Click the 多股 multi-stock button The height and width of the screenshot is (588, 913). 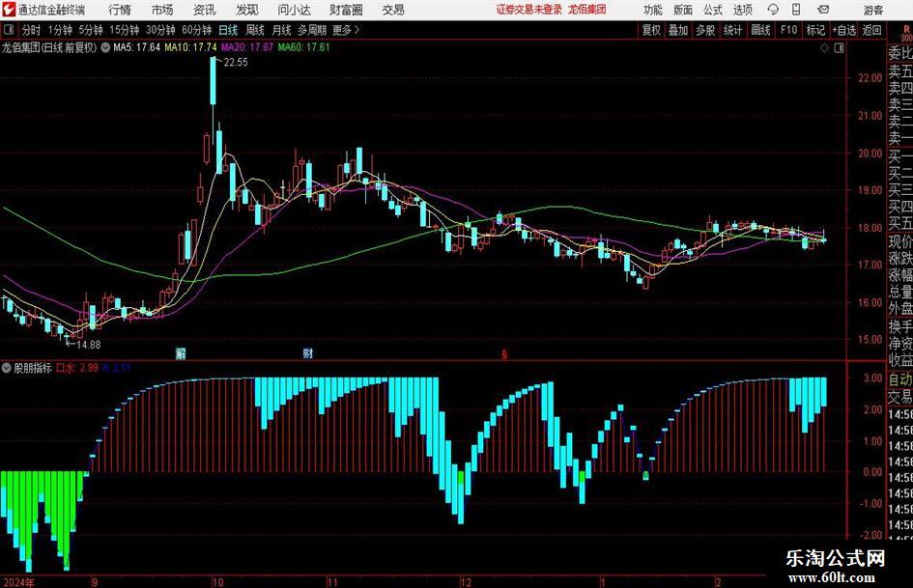coord(705,30)
